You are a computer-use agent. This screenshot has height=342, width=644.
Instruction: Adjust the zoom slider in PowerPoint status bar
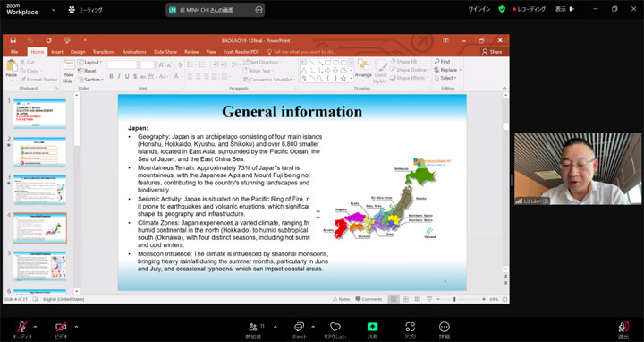[454, 299]
